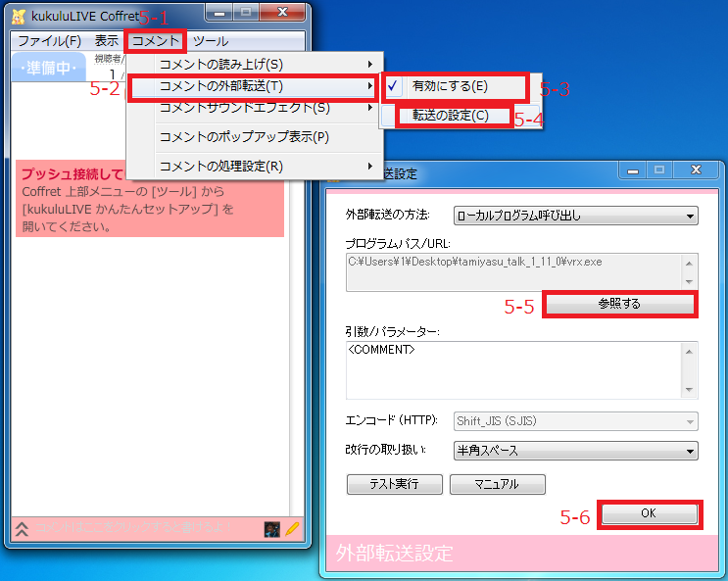Click the kukuluLIVE Coffret app icon in title bar

(19, 17)
